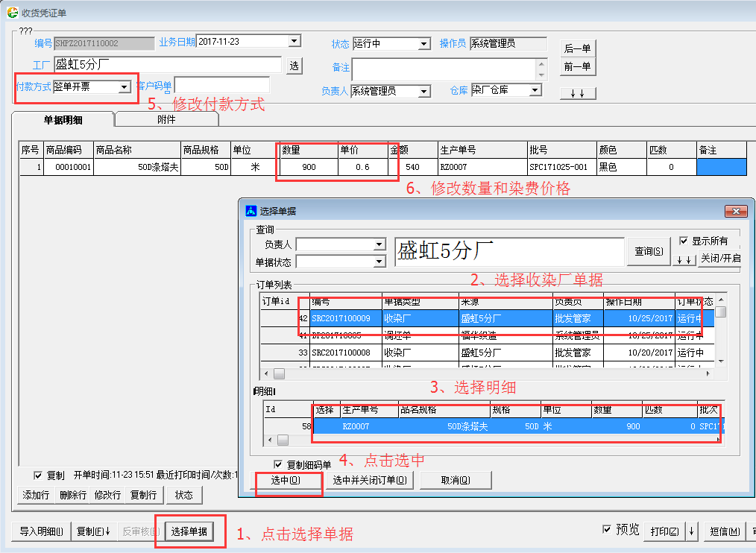Click the 生产单号 column header in main table

[x=482, y=150]
